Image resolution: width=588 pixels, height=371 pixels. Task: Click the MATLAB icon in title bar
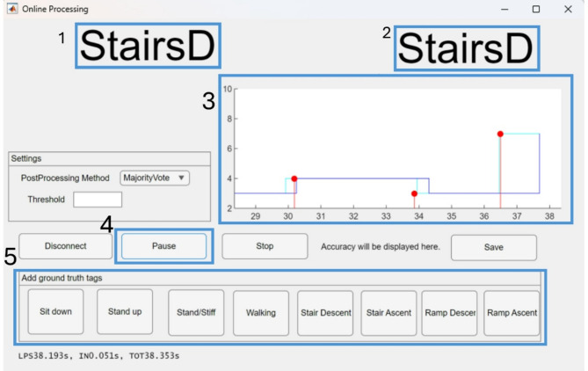click(12, 8)
